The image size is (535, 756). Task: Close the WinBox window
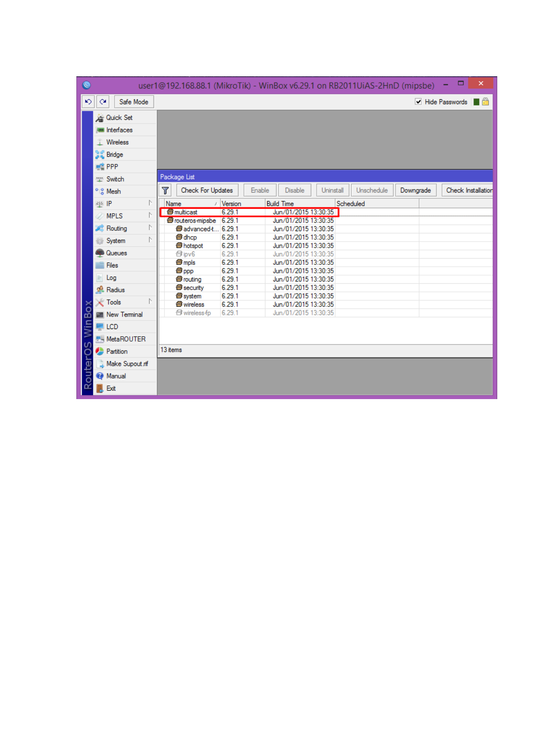coord(481,83)
